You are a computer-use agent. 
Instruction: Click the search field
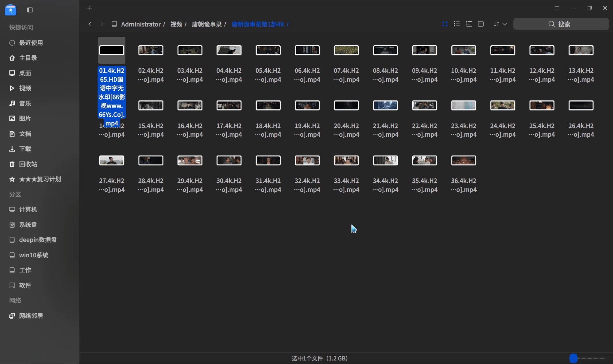[561, 24]
